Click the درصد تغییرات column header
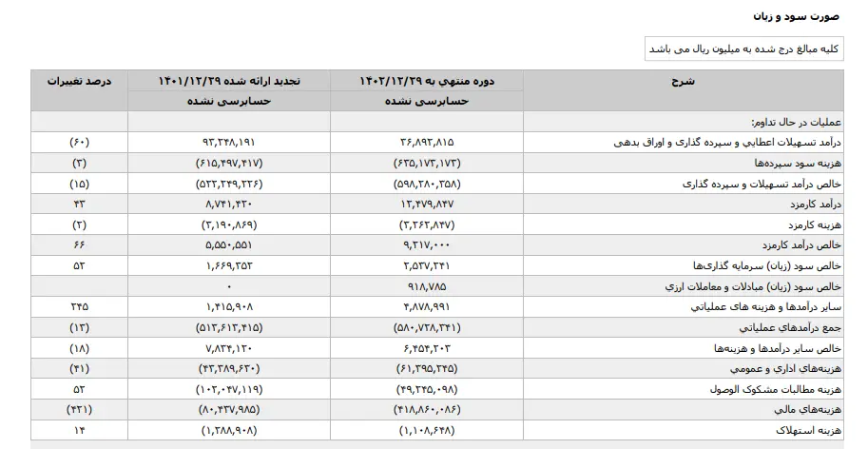The width and height of the screenshot is (868, 449). click(80, 81)
